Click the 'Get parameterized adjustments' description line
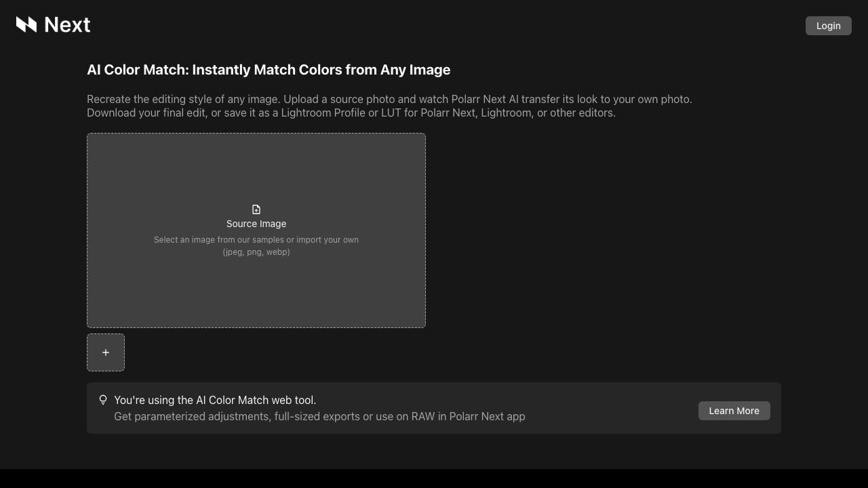 pos(319,416)
